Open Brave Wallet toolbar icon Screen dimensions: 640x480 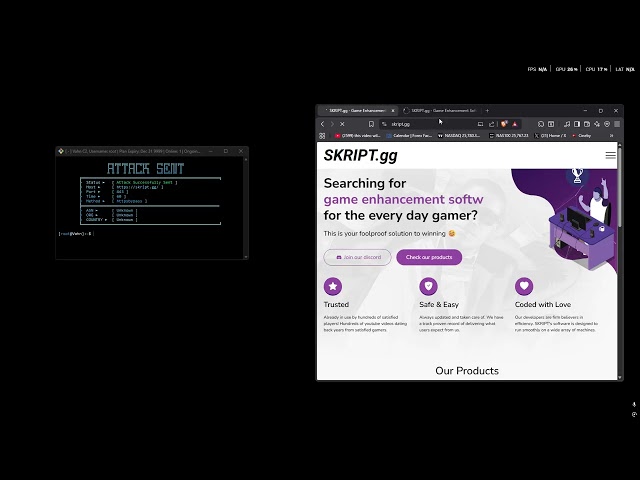click(587, 124)
